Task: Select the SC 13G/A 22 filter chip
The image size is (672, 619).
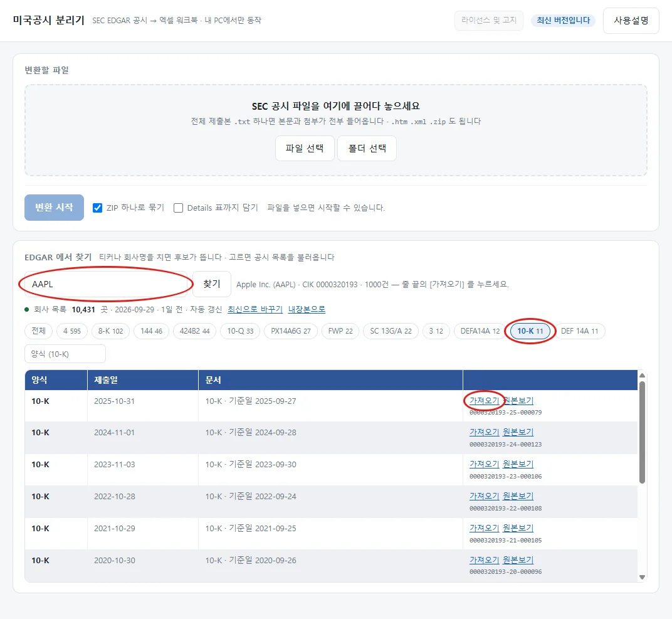Action: click(x=391, y=331)
